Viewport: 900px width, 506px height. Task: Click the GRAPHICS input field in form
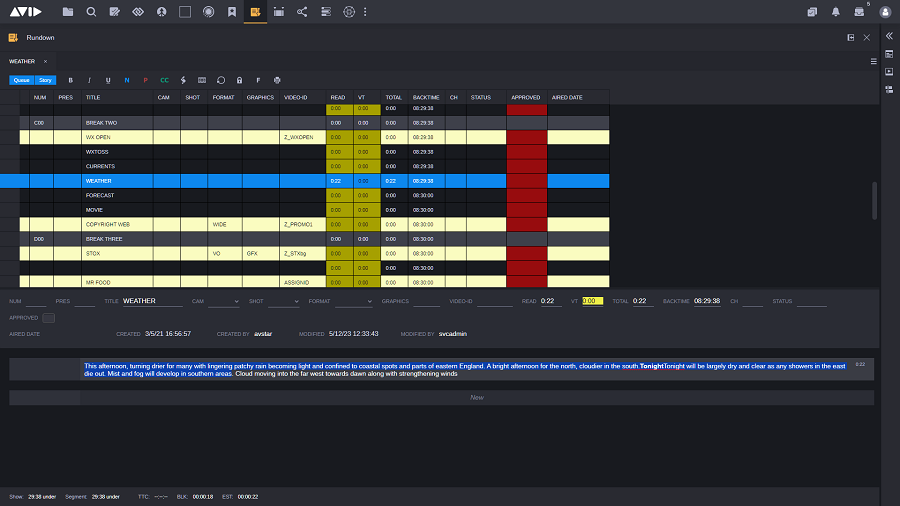(426, 301)
